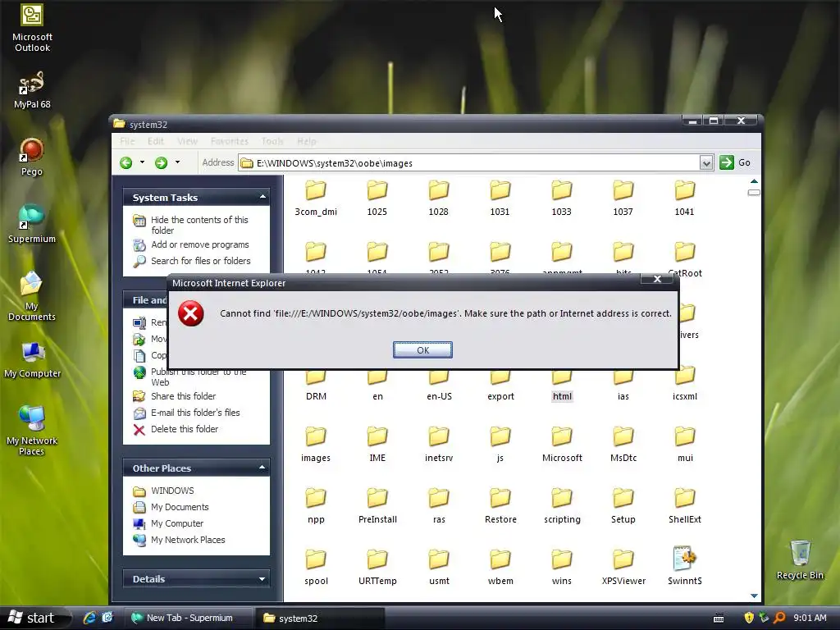Collapse the Other Places panel
The height and width of the screenshot is (630, 840).
point(262,468)
